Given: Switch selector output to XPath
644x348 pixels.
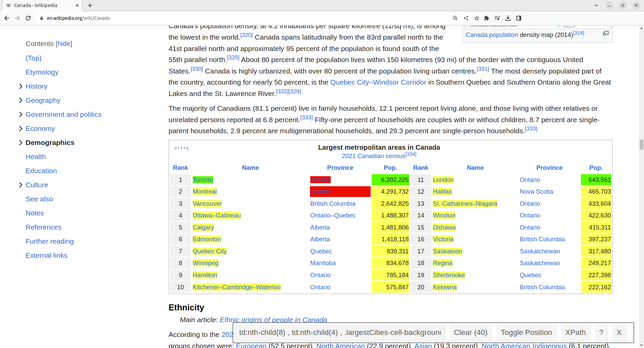Looking at the screenshot, I should click(x=575, y=333).
